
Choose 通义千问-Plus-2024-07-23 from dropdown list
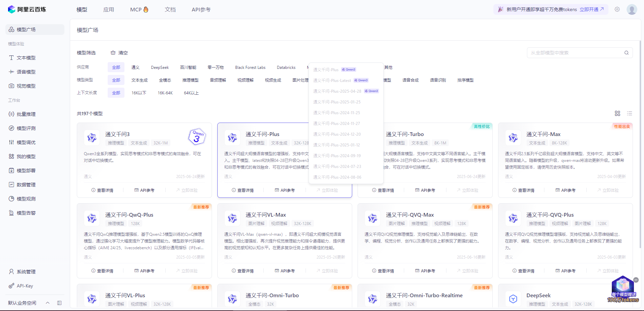[346, 167]
